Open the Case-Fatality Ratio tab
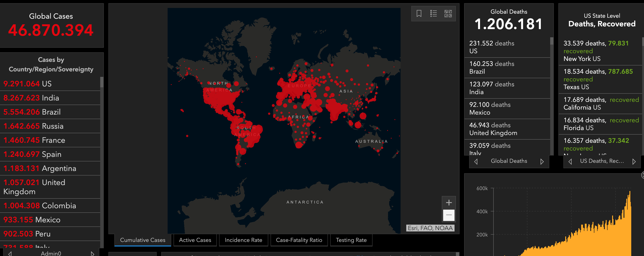 pos(299,240)
